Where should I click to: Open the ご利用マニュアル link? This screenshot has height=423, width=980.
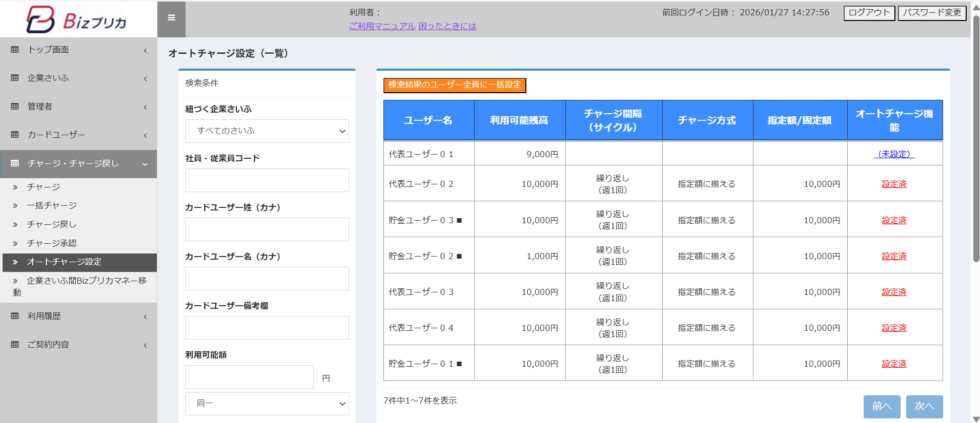pyautogui.click(x=382, y=26)
